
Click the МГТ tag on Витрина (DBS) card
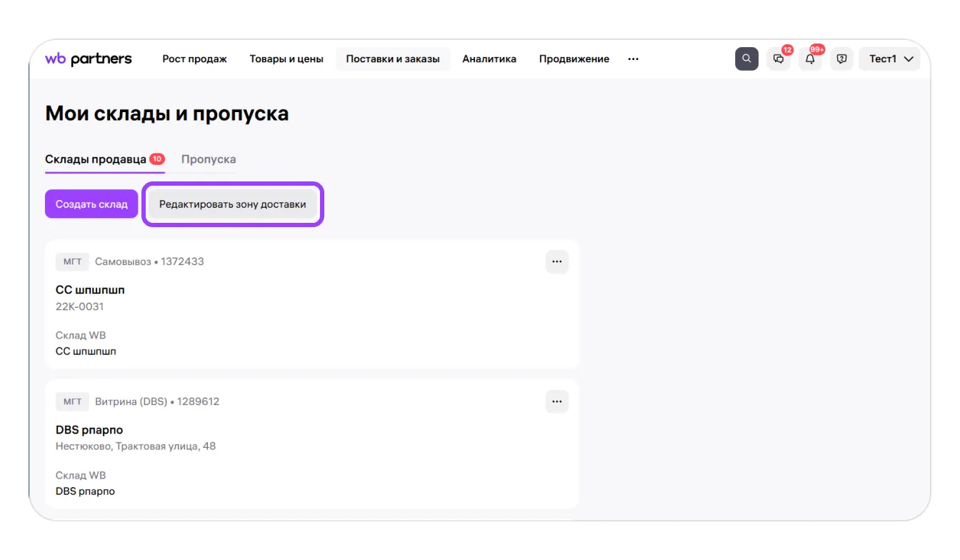point(73,402)
